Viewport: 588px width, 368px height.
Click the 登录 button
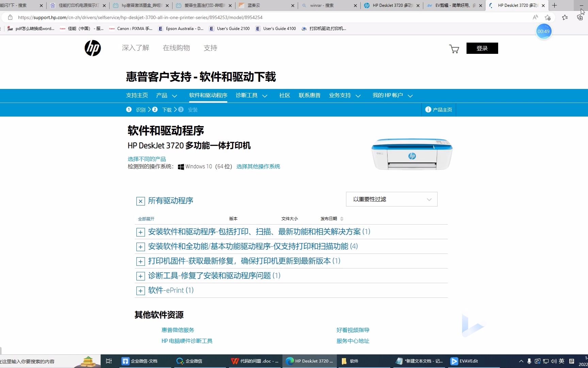pos(482,48)
